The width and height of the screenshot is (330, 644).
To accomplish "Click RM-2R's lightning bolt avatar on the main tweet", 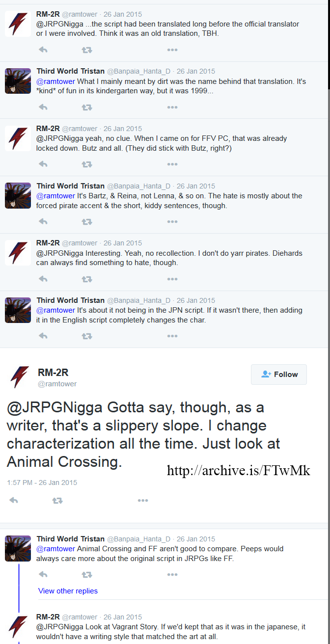I will 19,377.
